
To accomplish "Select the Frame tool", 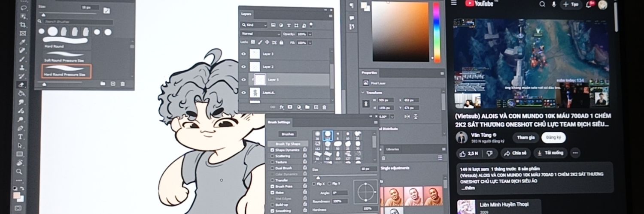I will pos(23,33).
